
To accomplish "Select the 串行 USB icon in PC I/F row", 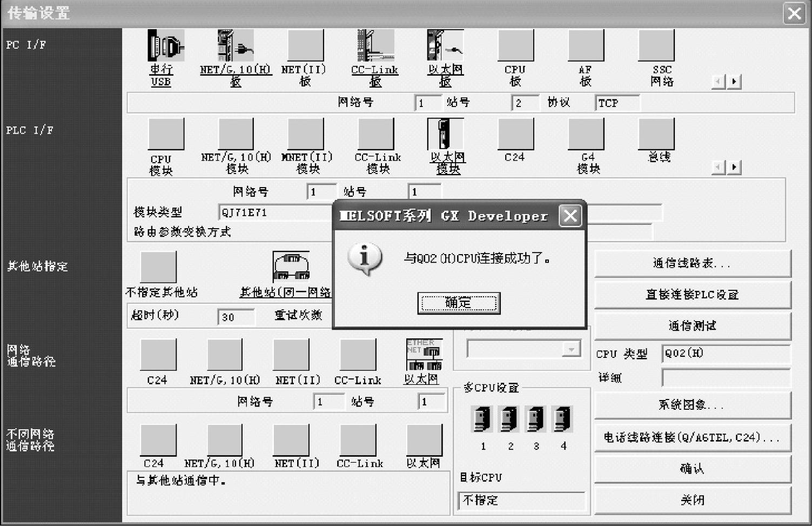I will [x=166, y=45].
